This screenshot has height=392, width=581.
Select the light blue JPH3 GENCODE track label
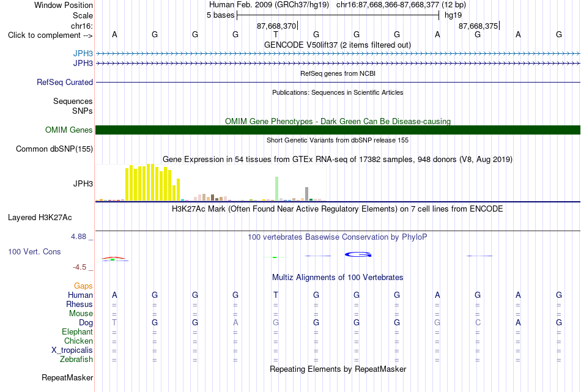pyautogui.click(x=83, y=53)
